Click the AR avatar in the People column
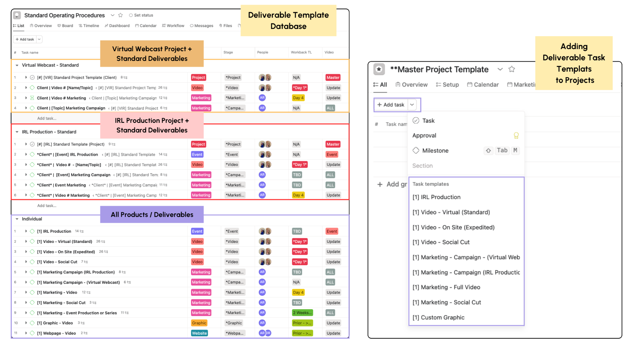 pyautogui.click(x=262, y=98)
